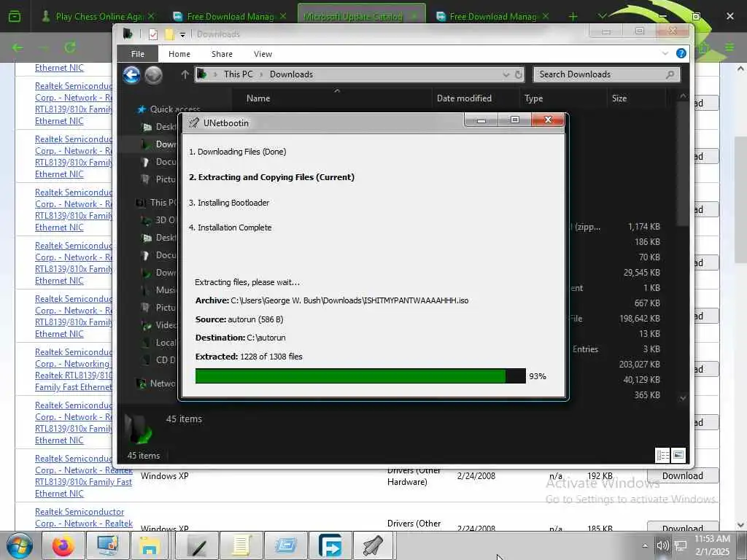Open the browser workspaces icon at top-left

tap(15, 16)
